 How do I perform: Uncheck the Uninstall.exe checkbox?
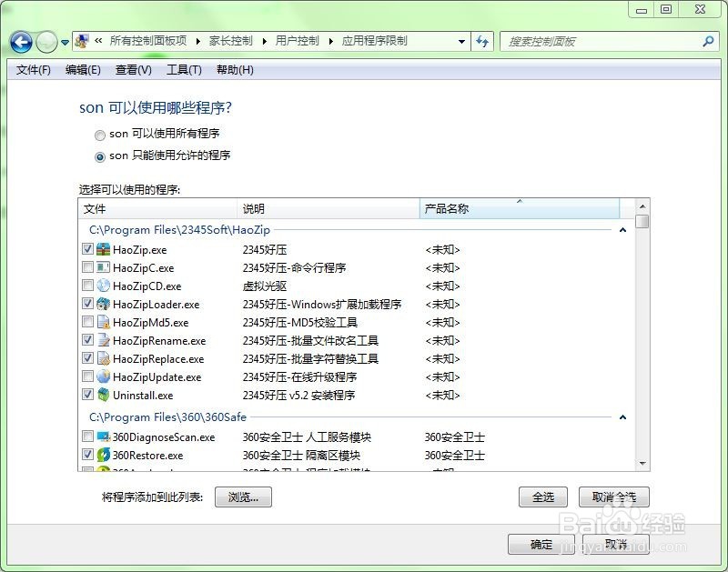click(87, 395)
